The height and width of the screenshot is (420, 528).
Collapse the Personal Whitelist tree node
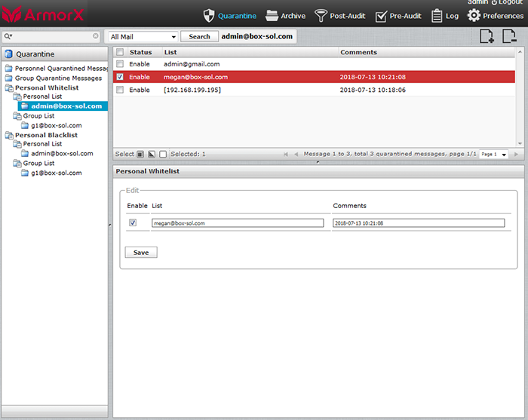point(9,87)
